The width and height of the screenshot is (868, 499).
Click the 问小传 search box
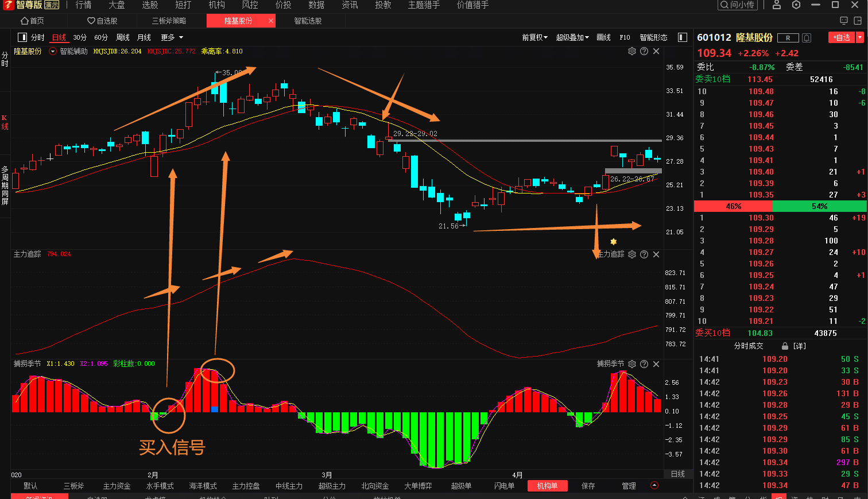tap(738, 5)
